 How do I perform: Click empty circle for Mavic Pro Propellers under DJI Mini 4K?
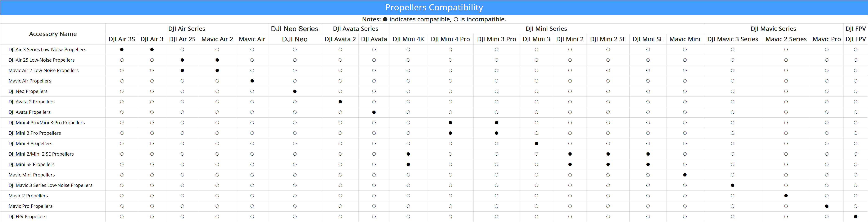(x=408, y=206)
